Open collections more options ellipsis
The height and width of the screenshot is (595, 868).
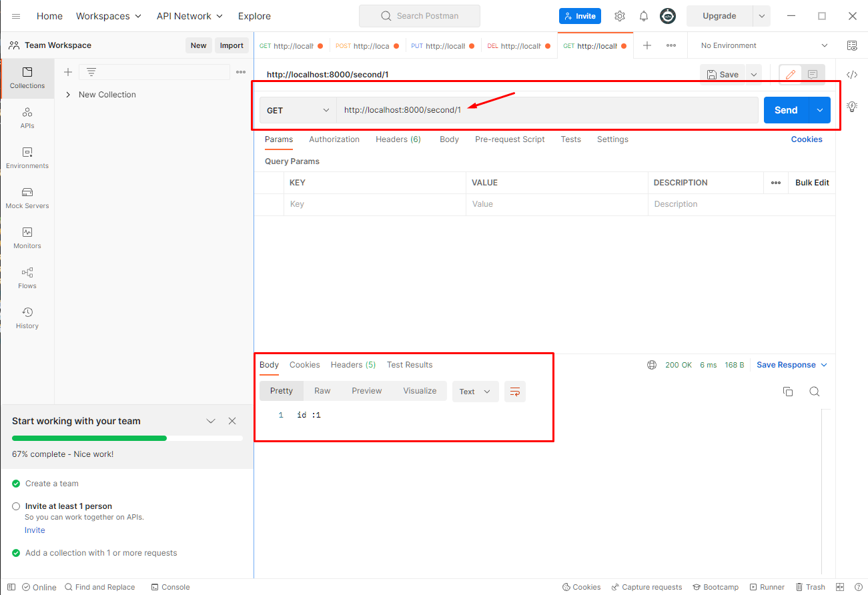(x=241, y=72)
